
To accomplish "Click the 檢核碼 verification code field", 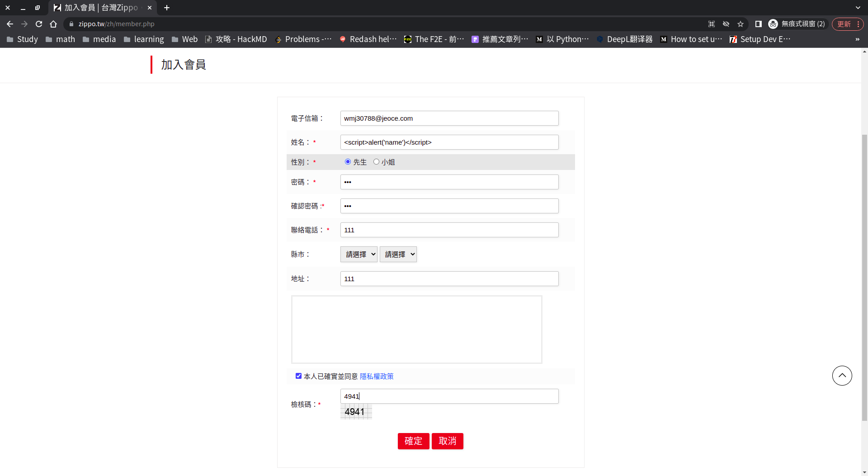I will click(449, 396).
